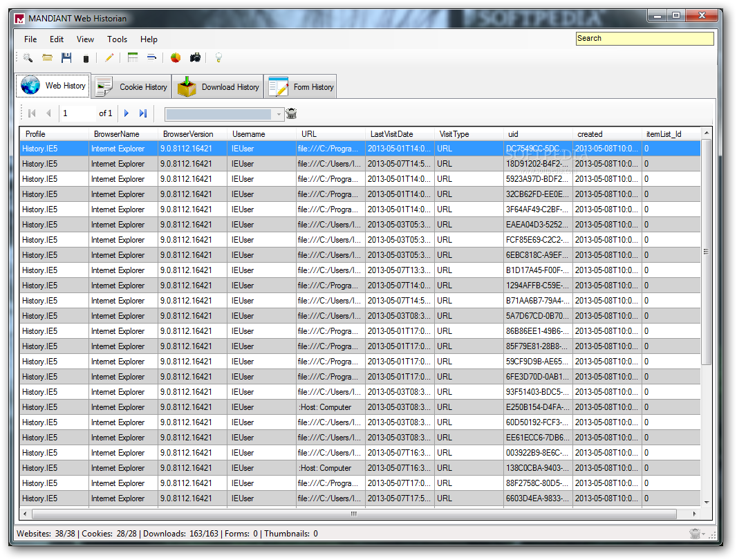Image resolution: width=737 pixels, height=560 pixels.
Task: Click the camera thumbnails toolbar icon
Action: click(195, 58)
